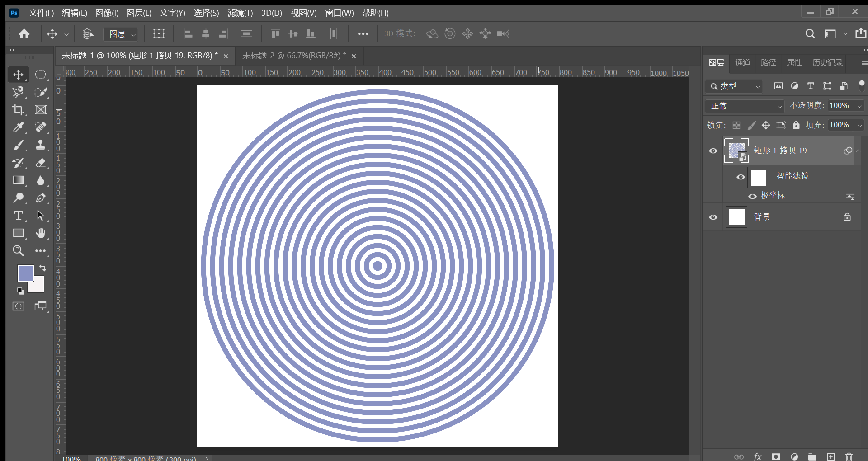
Task: Select the Elliptical Marquee tool
Action: tap(41, 75)
